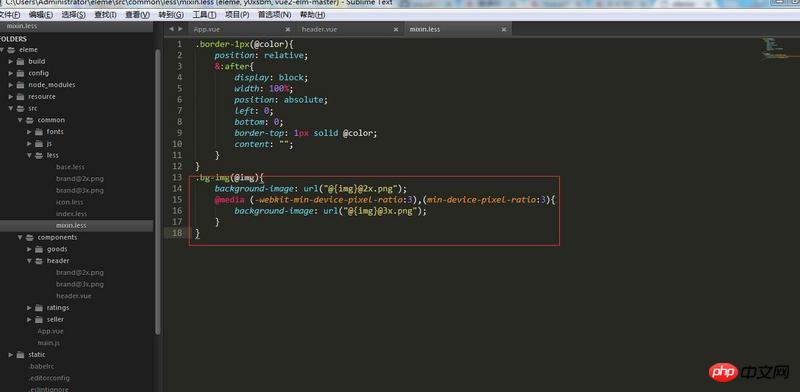Open main.js in the sidebar

[49, 344]
